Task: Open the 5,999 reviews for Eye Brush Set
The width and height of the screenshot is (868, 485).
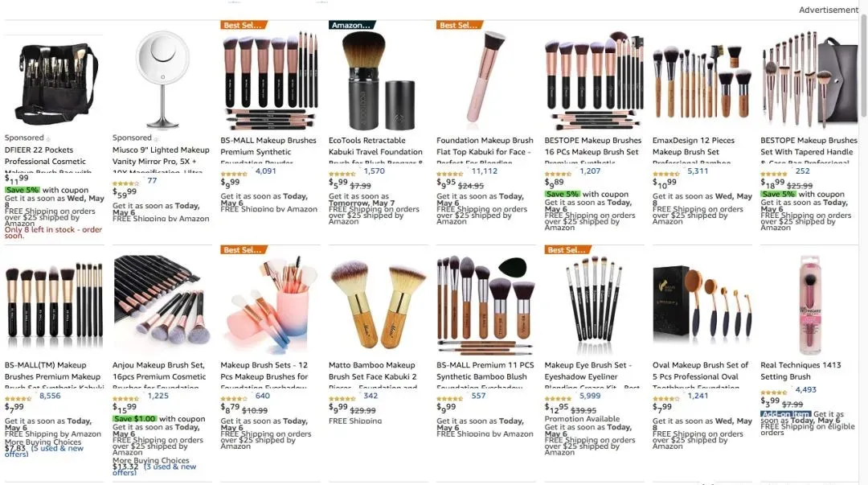Action: pos(590,396)
